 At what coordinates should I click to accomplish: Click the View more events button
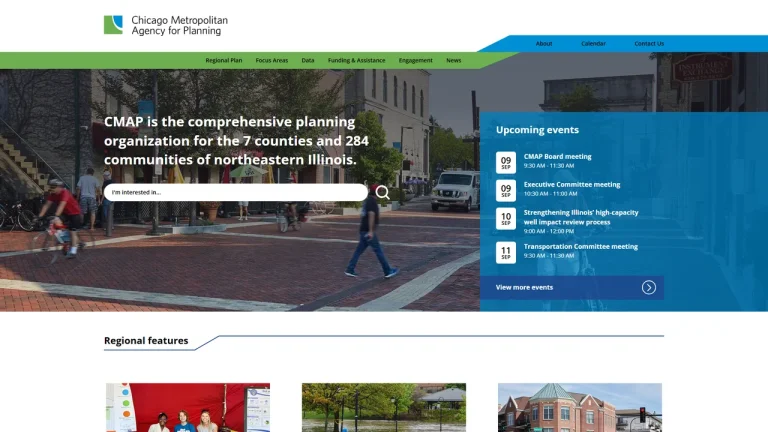click(572, 288)
